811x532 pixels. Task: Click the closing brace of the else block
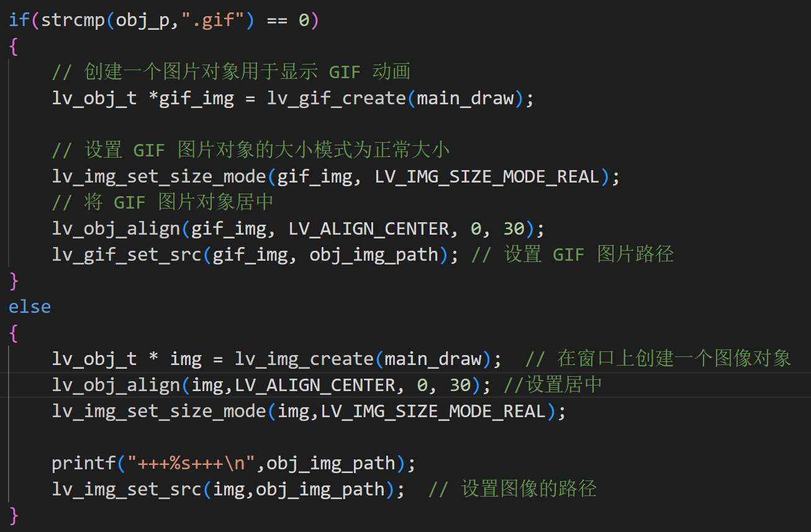click(x=13, y=516)
